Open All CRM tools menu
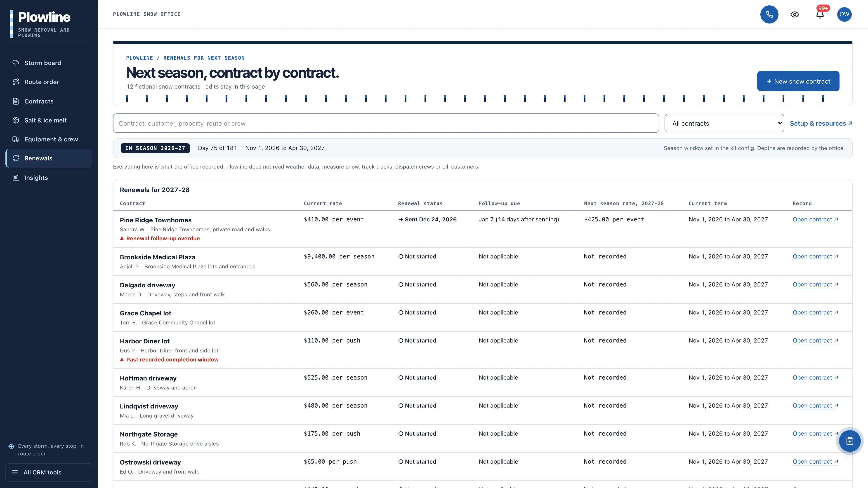868x488 pixels. point(49,472)
